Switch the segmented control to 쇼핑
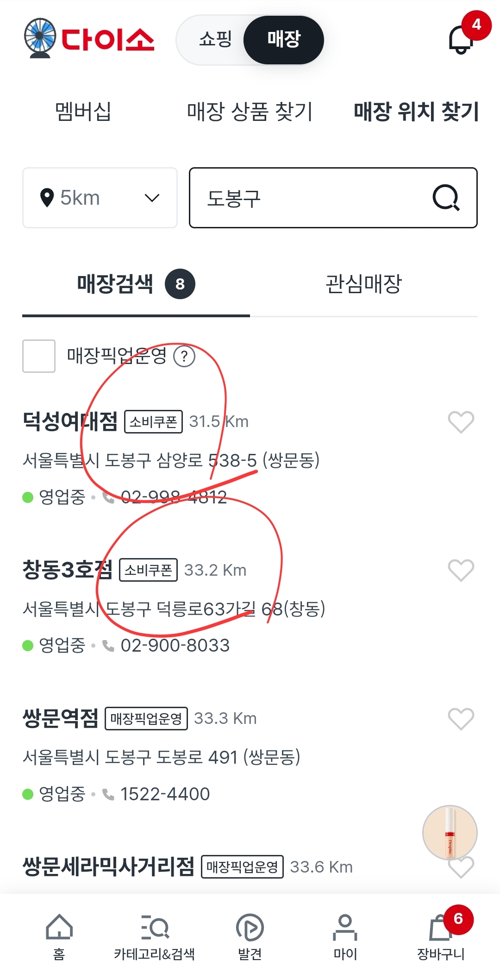Image resolution: width=500 pixels, height=980 pixels. [216, 40]
